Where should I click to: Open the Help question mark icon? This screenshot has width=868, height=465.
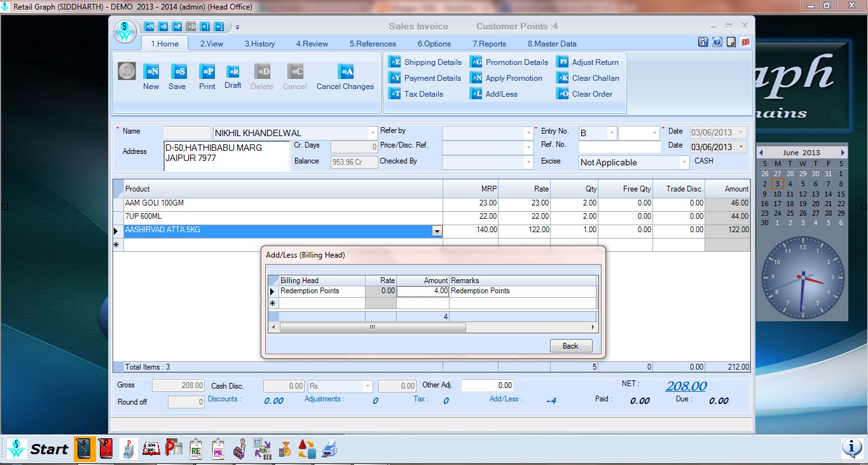coord(717,41)
